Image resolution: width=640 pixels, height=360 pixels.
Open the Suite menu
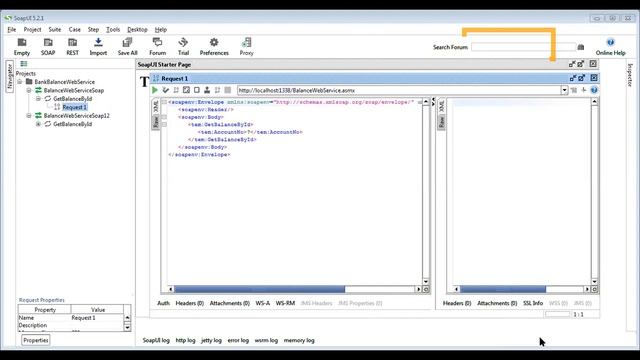(x=55, y=29)
